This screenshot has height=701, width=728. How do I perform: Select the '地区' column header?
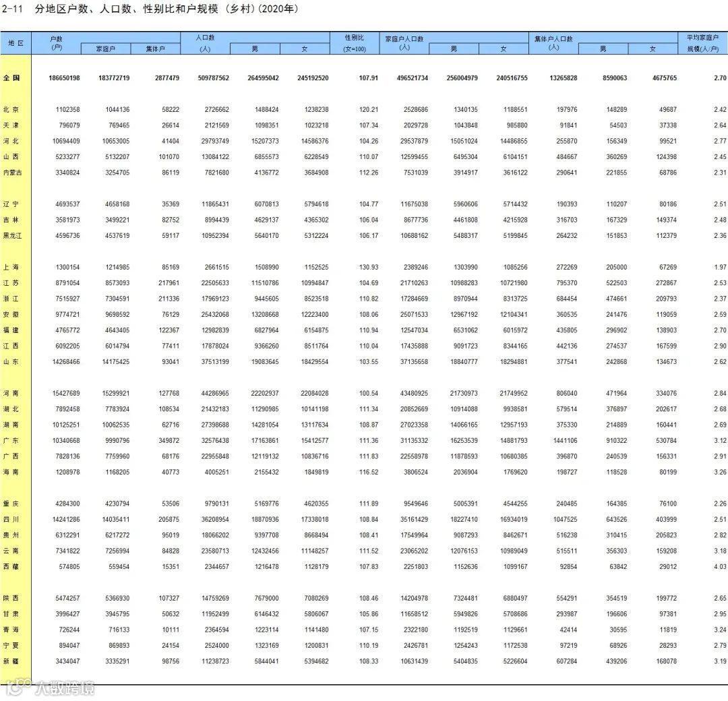16,43
